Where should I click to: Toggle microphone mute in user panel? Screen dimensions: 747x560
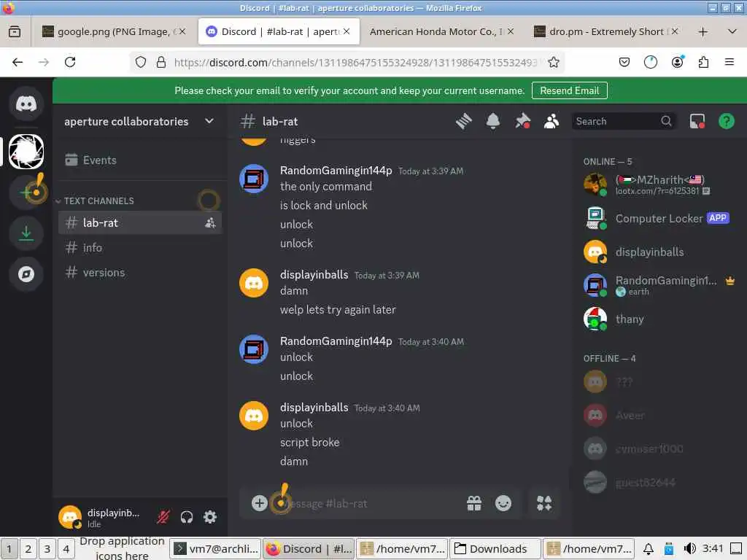pos(163,517)
